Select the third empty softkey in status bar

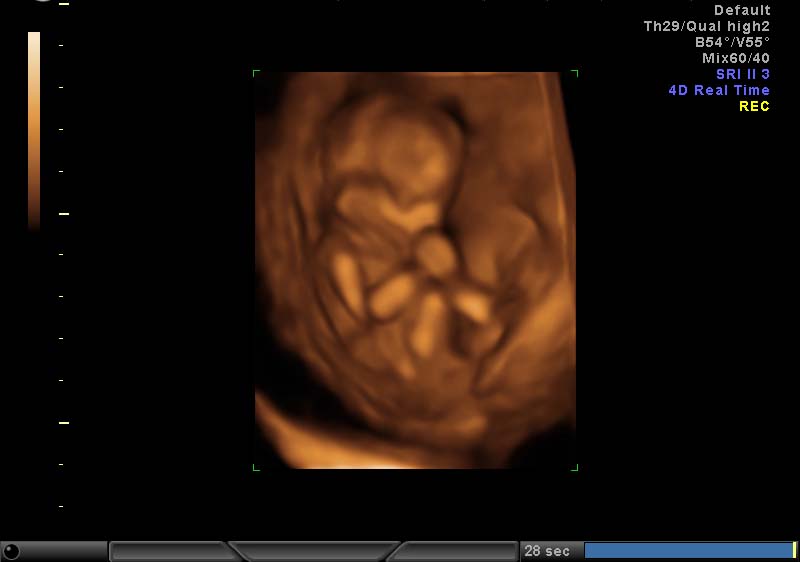coord(458,551)
